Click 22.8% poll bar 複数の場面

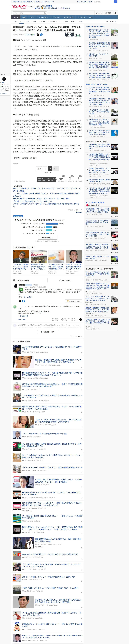[49, 227]
